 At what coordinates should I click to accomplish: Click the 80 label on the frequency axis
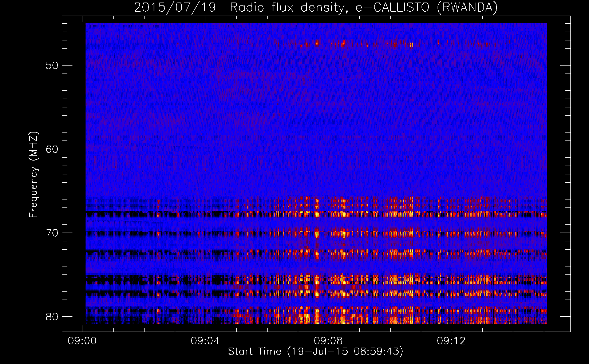pyautogui.click(x=52, y=317)
